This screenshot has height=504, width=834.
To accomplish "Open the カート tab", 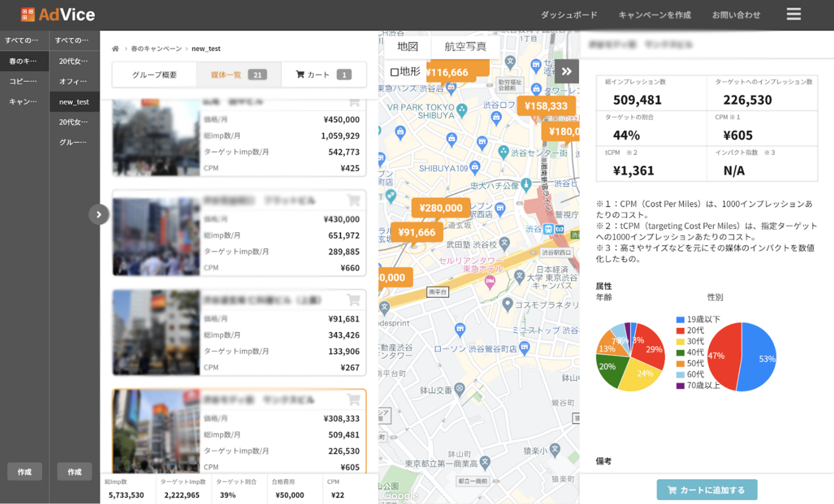I will 323,75.
